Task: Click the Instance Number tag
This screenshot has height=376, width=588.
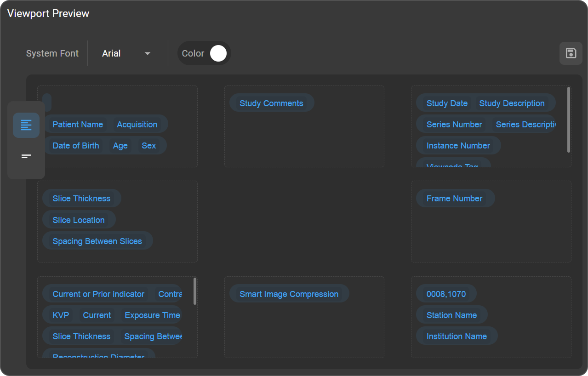Action: click(458, 145)
